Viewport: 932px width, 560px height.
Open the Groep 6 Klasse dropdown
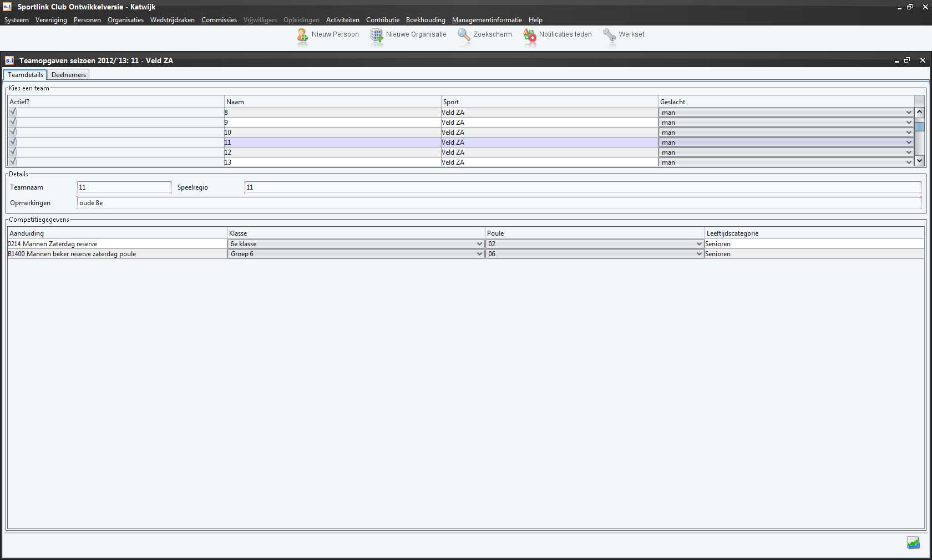(356, 254)
